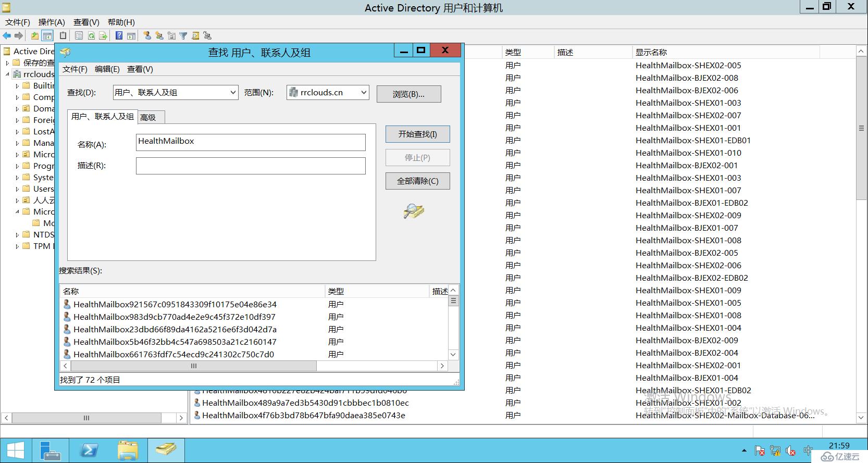Click the Forward arrow in the main toolbar

[19, 36]
